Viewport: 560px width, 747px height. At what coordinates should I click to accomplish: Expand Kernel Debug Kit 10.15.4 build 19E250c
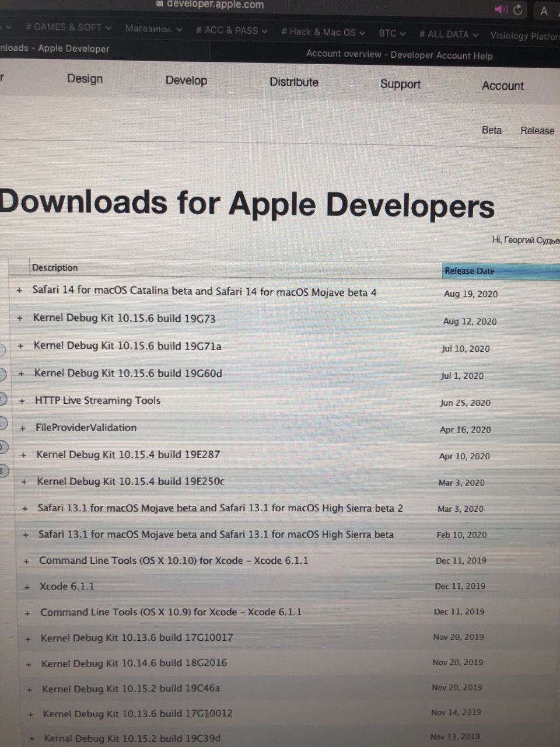click(x=24, y=482)
